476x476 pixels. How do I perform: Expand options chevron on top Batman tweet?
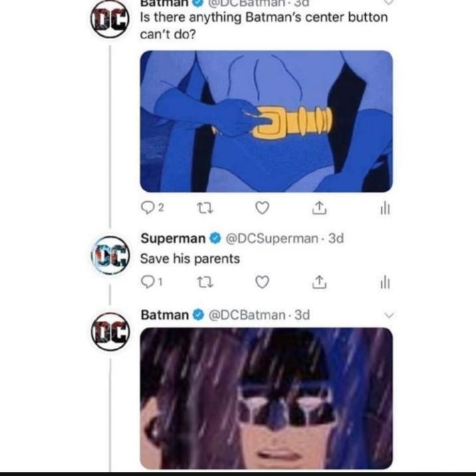click(x=389, y=3)
